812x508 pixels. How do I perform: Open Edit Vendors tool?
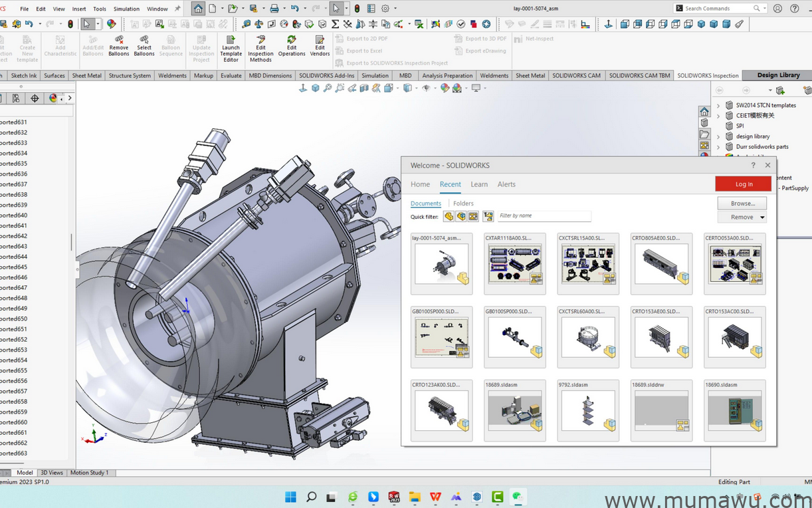click(x=320, y=47)
